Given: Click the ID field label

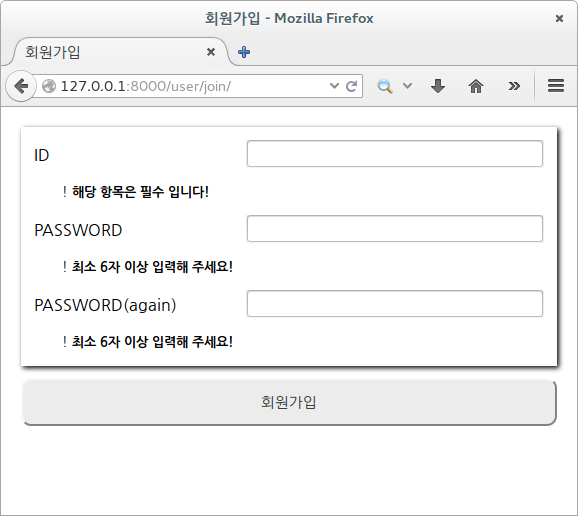Looking at the screenshot, I should pyautogui.click(x=42, y=155).
